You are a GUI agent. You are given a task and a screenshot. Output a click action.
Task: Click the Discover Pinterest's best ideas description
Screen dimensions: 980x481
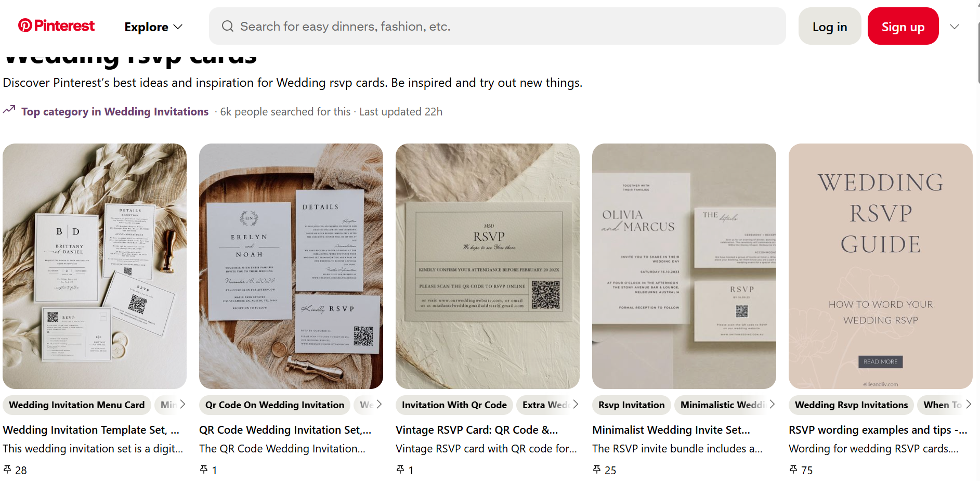293,83
